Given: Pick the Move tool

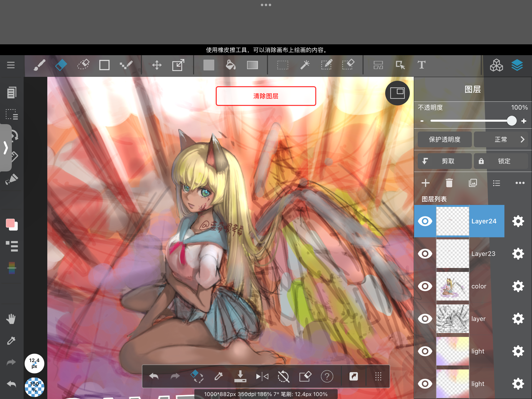Looking at the screenshot, I should tap(157, 65).
